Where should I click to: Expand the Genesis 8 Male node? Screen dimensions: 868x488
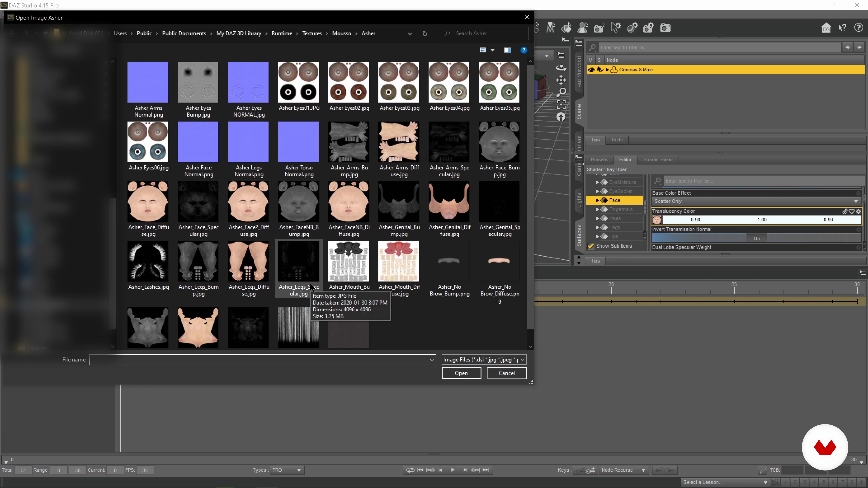pyautogui.click(x=608, y=70)
